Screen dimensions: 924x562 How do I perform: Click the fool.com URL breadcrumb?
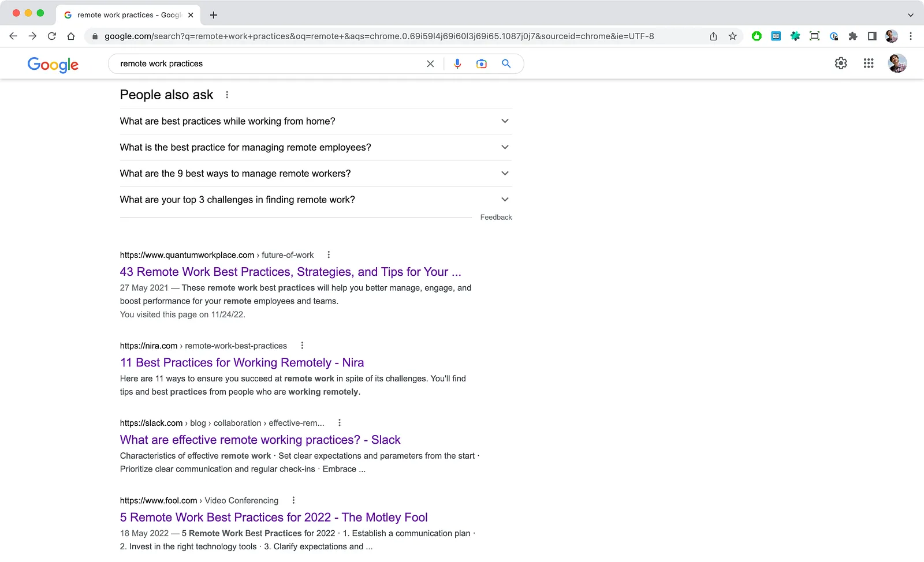pyautogui.click(x=199, y=500)
